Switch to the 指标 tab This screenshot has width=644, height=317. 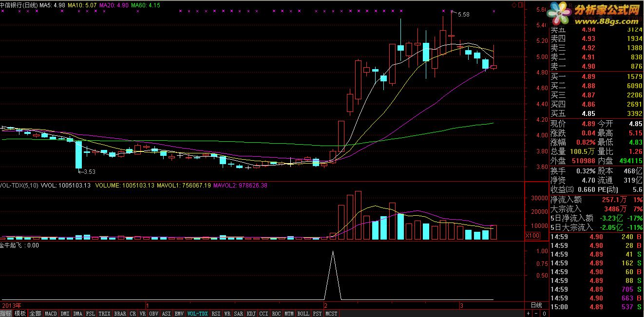click(6, 314)
